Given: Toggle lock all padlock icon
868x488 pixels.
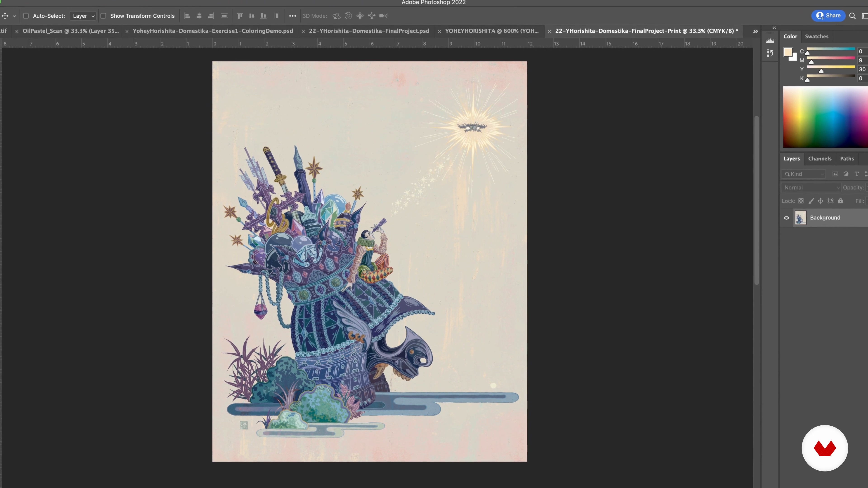Looking at the screenshot, I should [x=840, y=201].
